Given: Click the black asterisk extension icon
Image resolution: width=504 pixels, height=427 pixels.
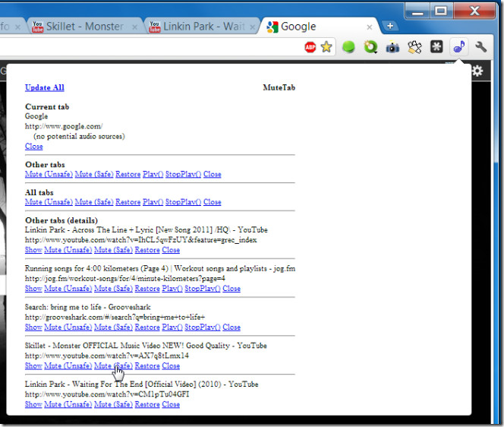Looking at the screenshot, I should click(436, 47).
